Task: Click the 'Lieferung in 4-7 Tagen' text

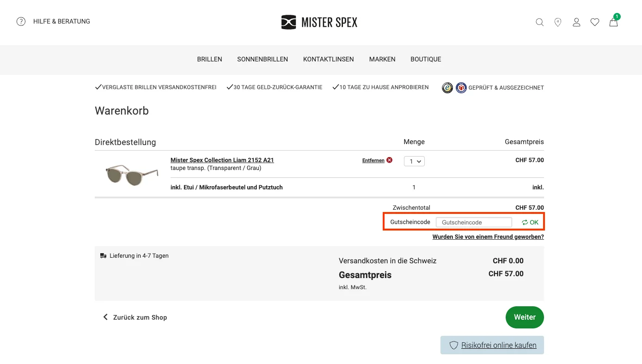Action: (139, 255)
